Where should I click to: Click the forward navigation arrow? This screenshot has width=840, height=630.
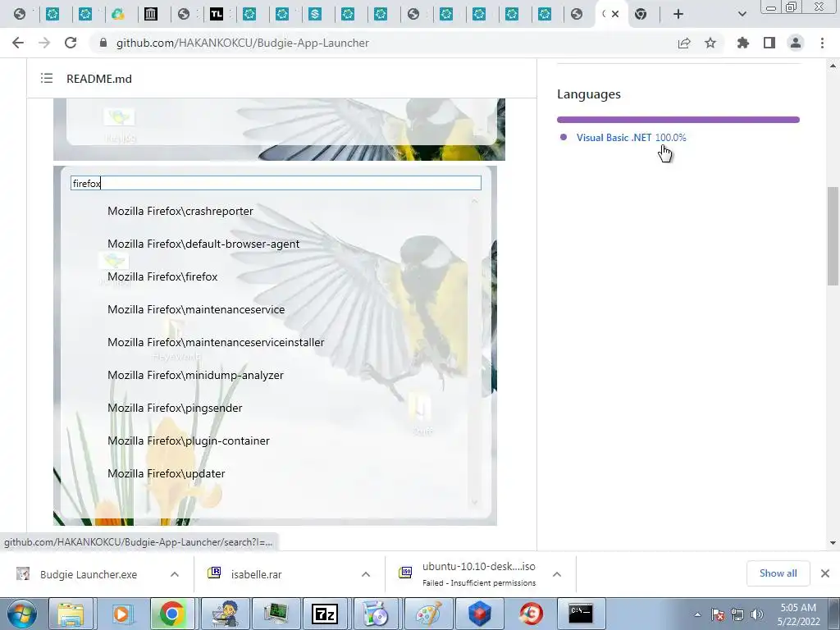[x=44, y=43]
